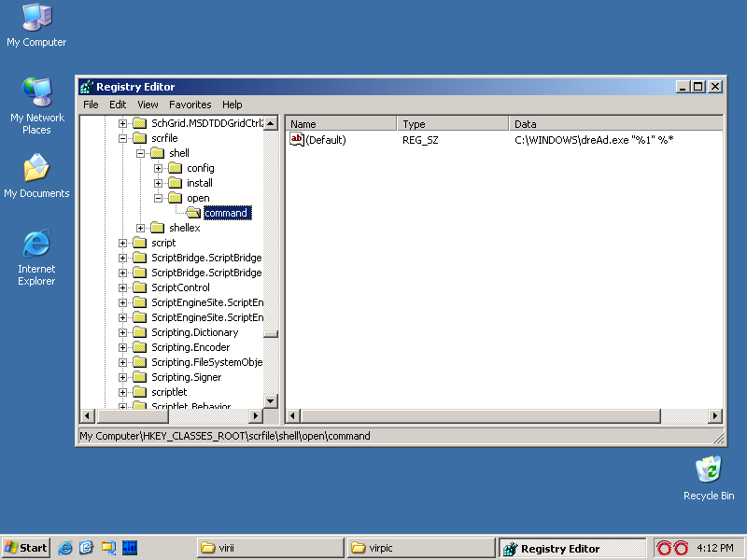Expand the install key
Screen dimensions: 747x560
tap(158, 183)
